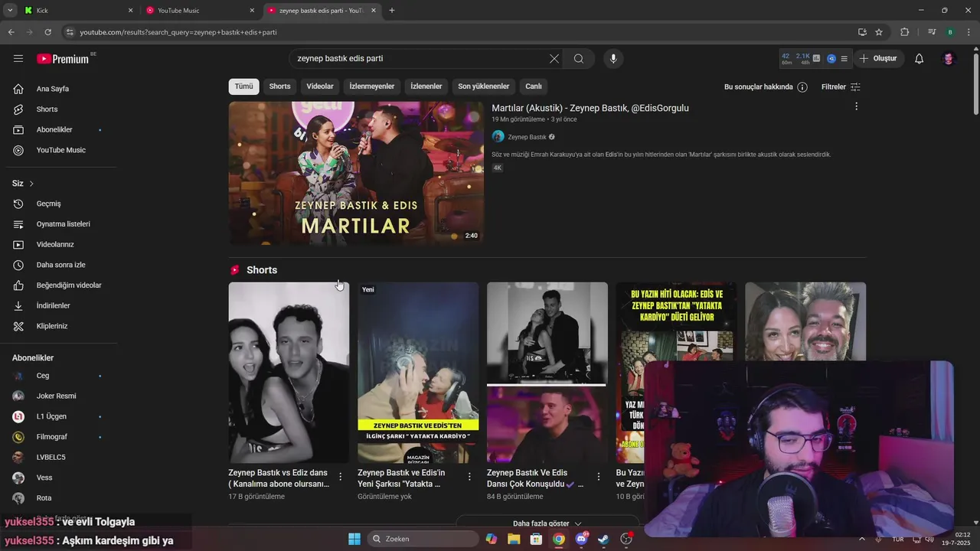Show hidden system tray icons
The image size is (980, 551).
click(863, 539)
